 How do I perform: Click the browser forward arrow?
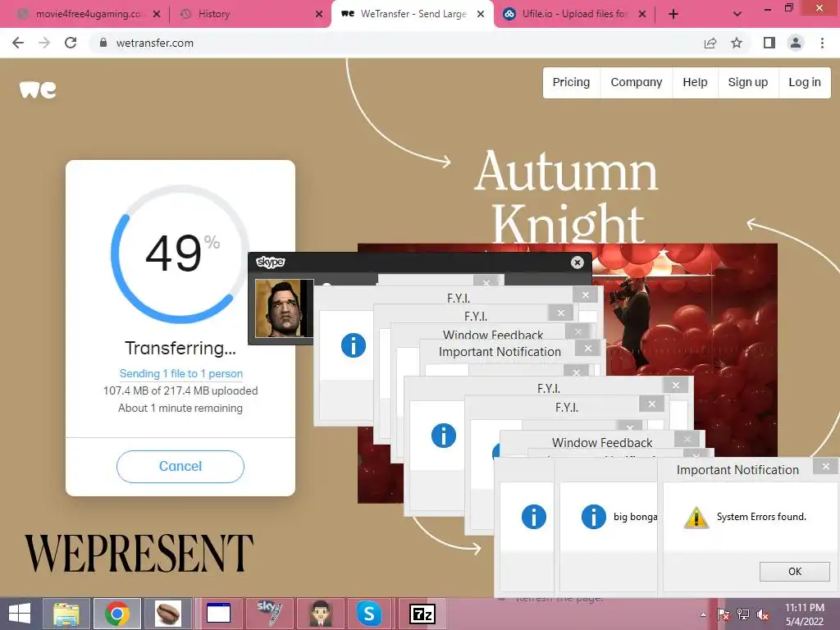[44, 43]
